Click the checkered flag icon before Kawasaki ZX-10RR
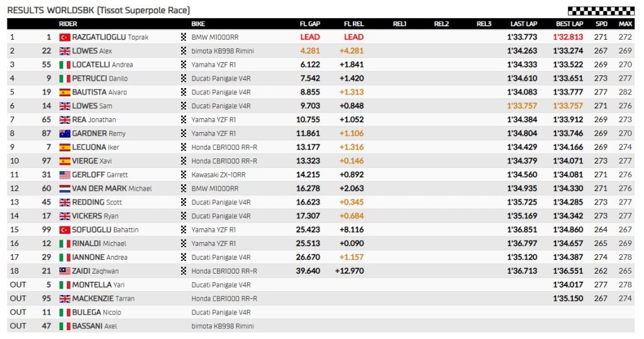Image resolution: width=644 pixels, height=339 pixels. [184, 175]
